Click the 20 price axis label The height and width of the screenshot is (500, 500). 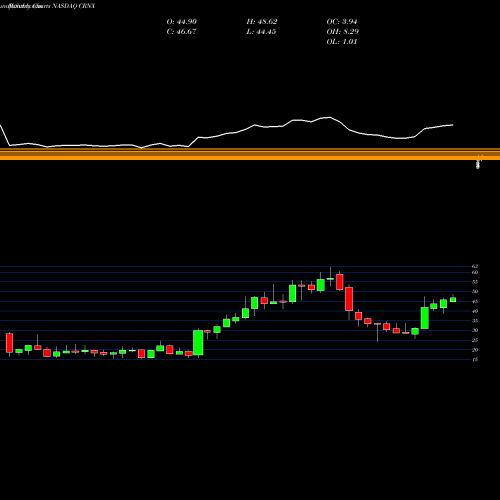pos(475,350)
